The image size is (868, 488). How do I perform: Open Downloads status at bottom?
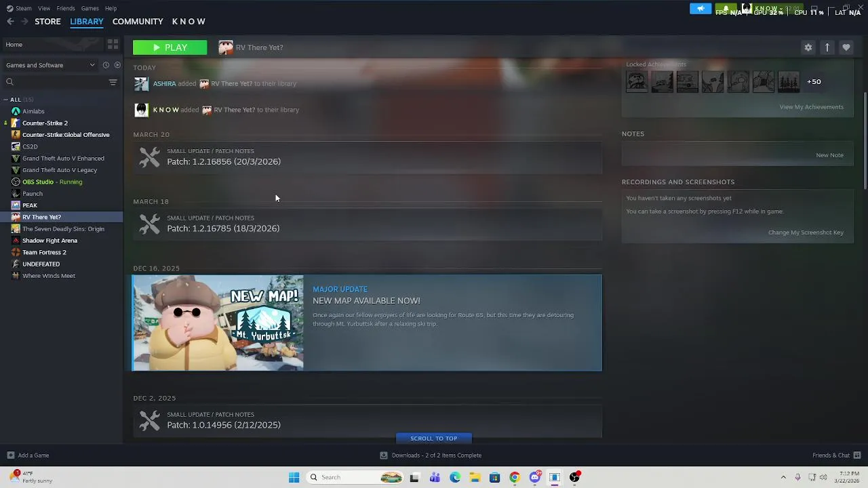coord(431,455)
